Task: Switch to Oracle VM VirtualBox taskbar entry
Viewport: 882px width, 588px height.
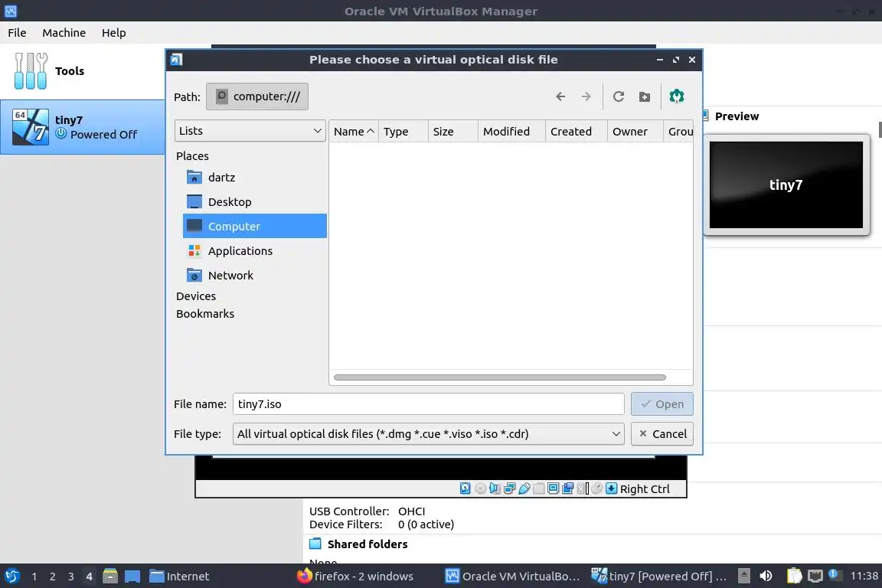Action: point(512,577)
